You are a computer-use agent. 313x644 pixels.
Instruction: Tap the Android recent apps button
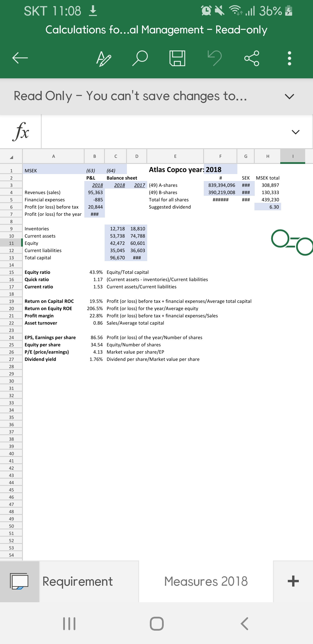point(69,623)
